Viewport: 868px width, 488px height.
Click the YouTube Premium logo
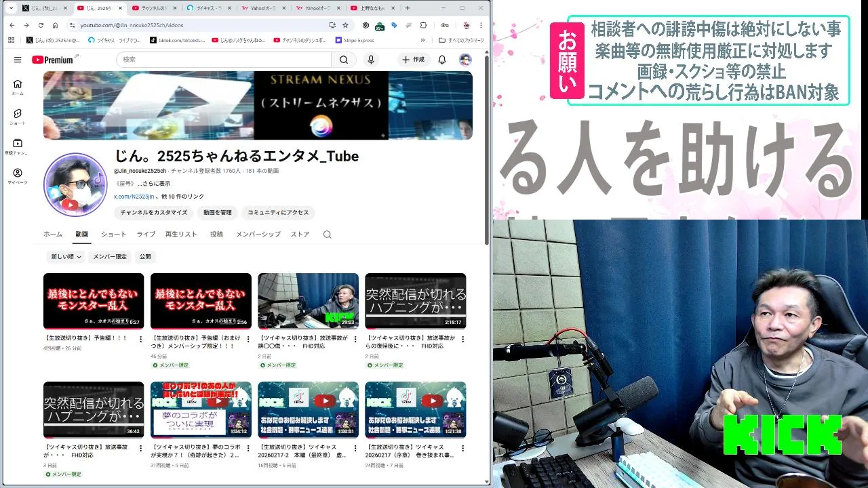[54, 60]
